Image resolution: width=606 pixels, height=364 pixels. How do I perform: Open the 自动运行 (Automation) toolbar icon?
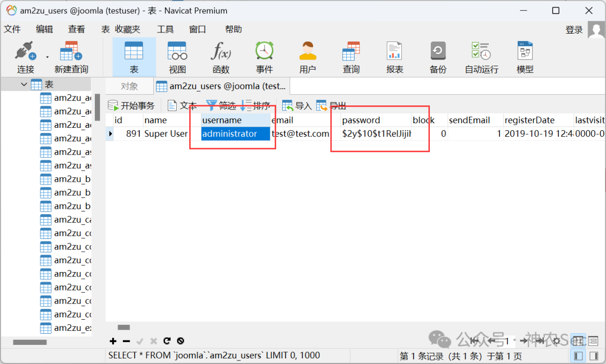pos(481,50)
